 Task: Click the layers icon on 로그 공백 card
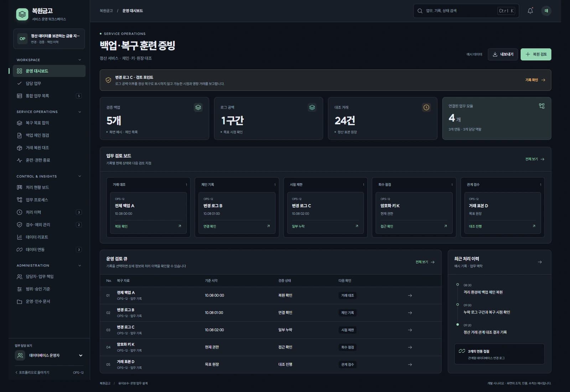(312, 107)
